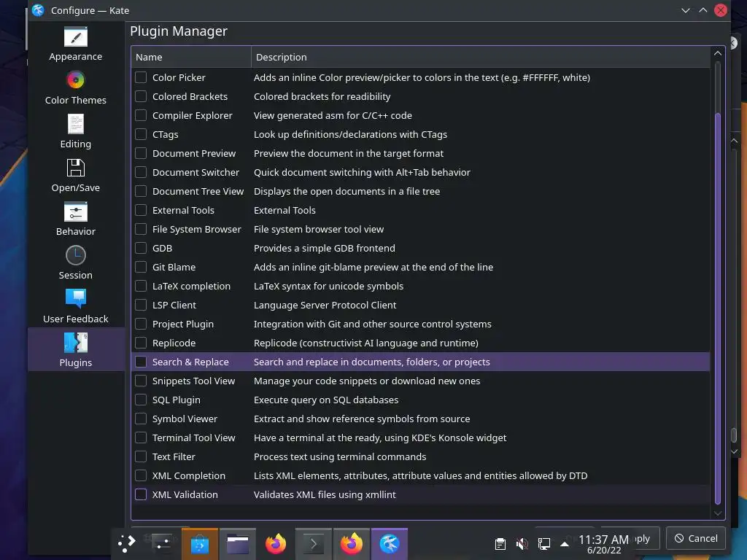Tick the CTags plugin checkbox
Screen dimensions: 747x560
[x=141, y=134]
